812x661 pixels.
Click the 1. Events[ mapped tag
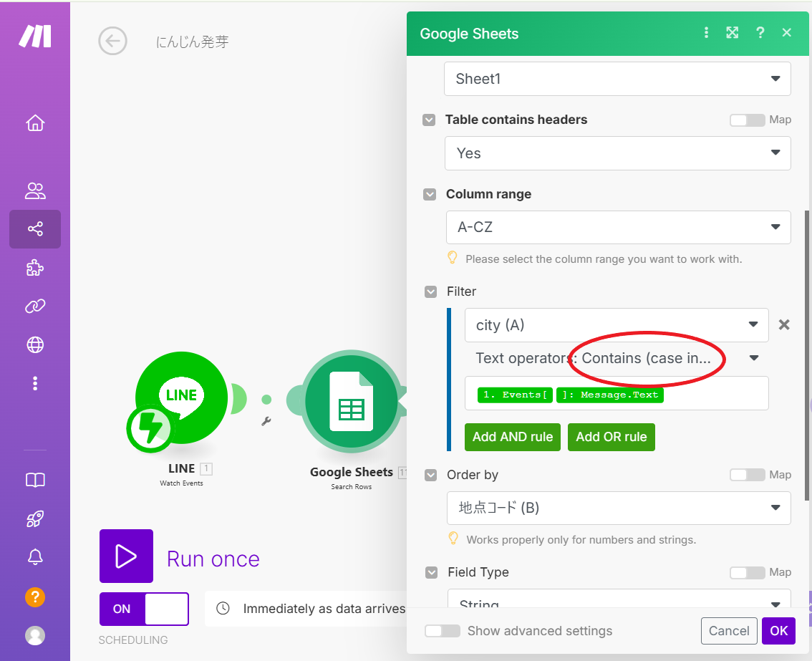coord(515,395)
